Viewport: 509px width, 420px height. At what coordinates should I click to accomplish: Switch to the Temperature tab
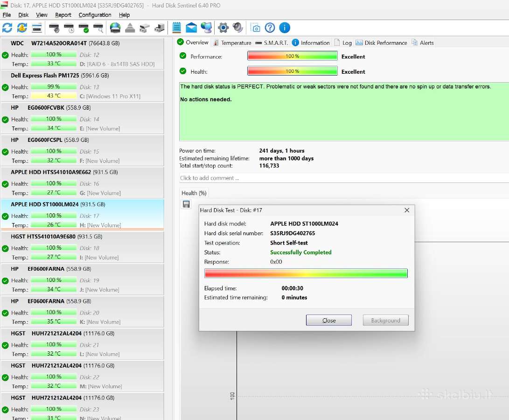232,42
